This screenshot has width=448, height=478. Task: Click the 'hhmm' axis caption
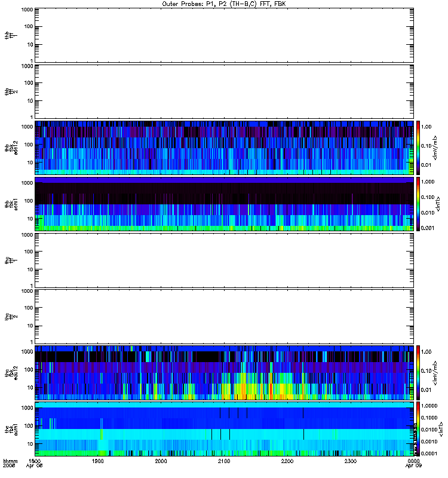[10, 461]
